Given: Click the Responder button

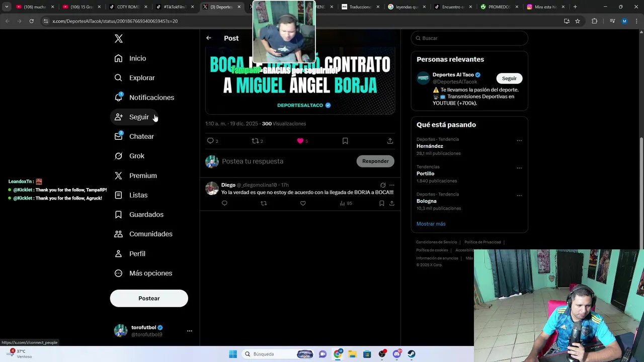Looking at the screenshot, I should pyautogui.click(x=375, y=161).
